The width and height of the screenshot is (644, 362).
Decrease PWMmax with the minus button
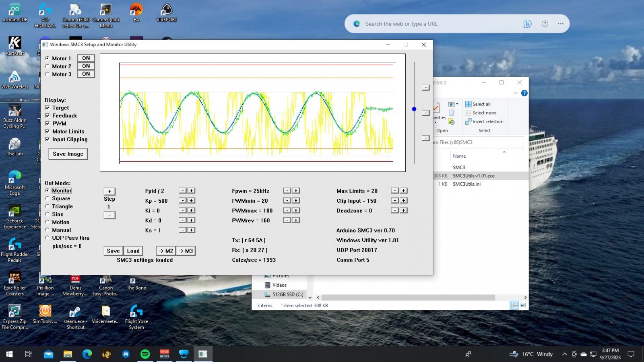(287, 210)
